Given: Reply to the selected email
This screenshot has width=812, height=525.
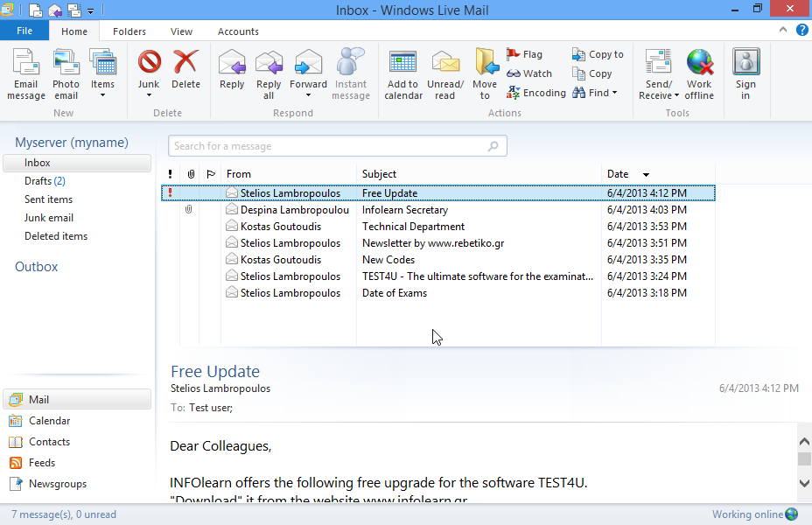Looking at the screenshot, I should [232, 69].
